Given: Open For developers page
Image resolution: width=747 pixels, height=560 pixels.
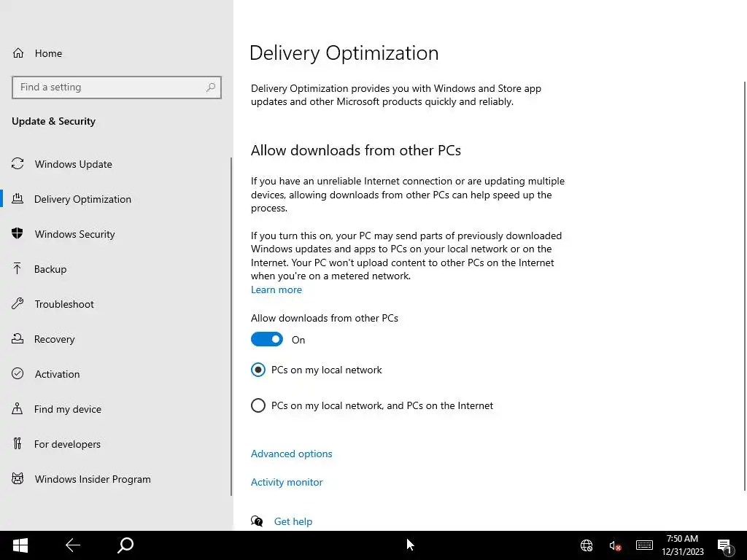Looking at the screenshot, I should point(115,444).
